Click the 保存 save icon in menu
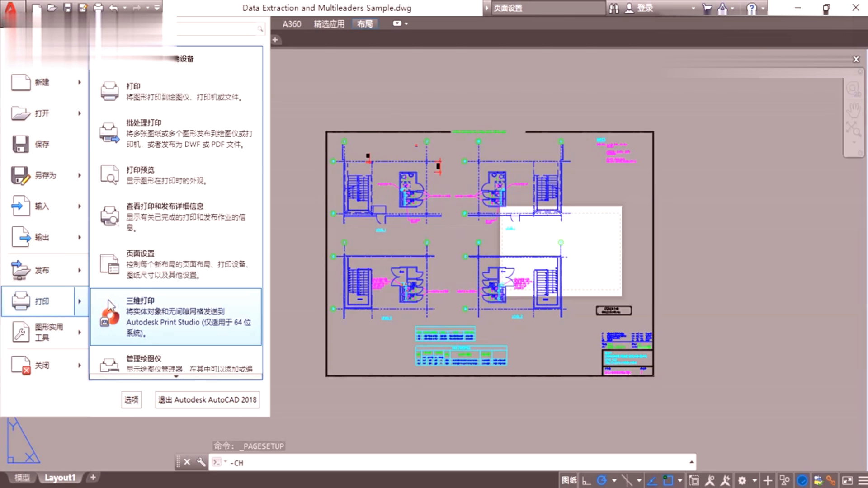This screenshot has width=868, height=488. [x=20, y=144]
